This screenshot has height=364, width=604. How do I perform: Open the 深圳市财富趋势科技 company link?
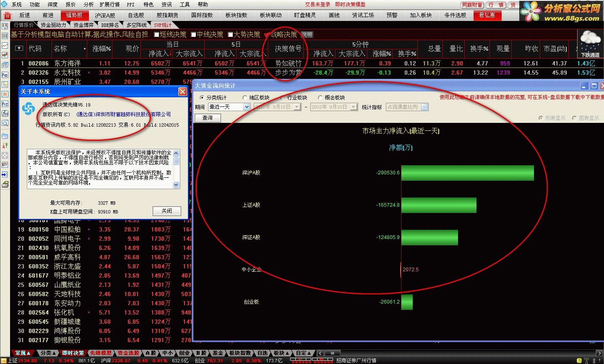point(124,114)
